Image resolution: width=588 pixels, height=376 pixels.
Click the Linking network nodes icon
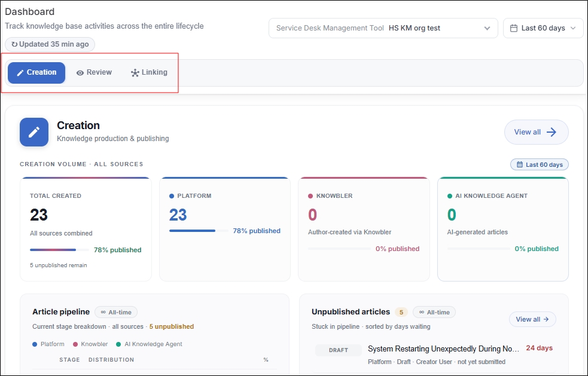click(x=135, y=73)
